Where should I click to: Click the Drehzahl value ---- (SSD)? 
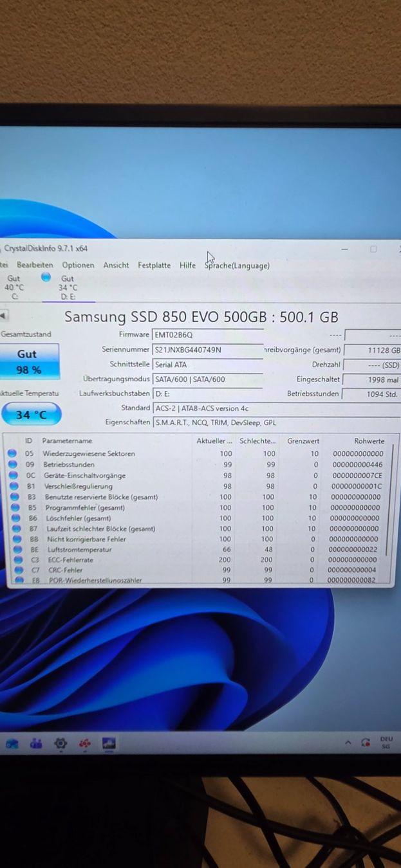click(x=371, y=365)
